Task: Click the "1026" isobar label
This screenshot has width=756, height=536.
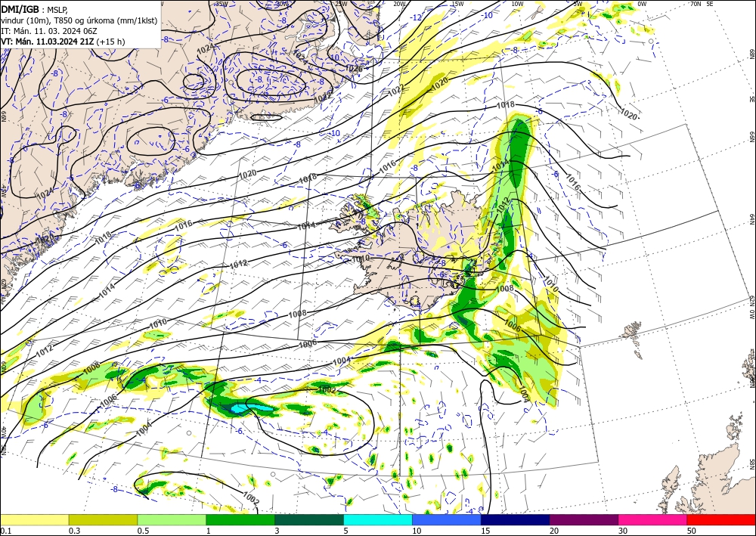Action: (353, 68)
